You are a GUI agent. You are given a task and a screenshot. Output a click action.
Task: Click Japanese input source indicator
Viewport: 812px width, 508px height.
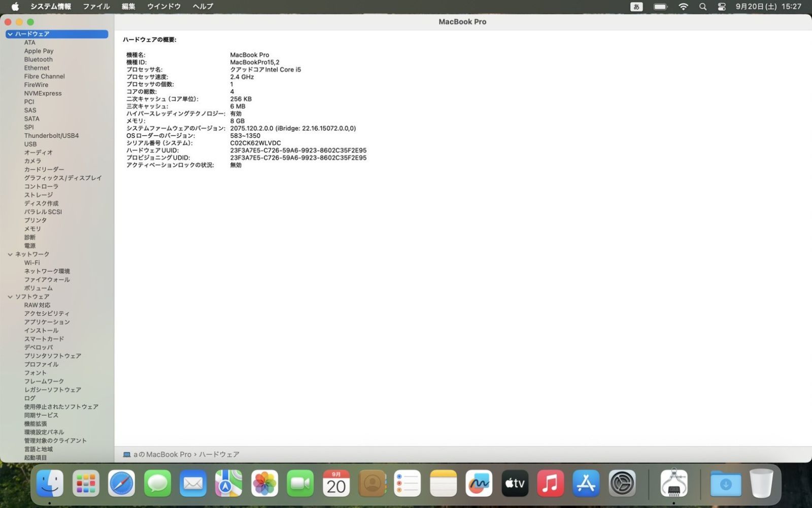[636, 7]
